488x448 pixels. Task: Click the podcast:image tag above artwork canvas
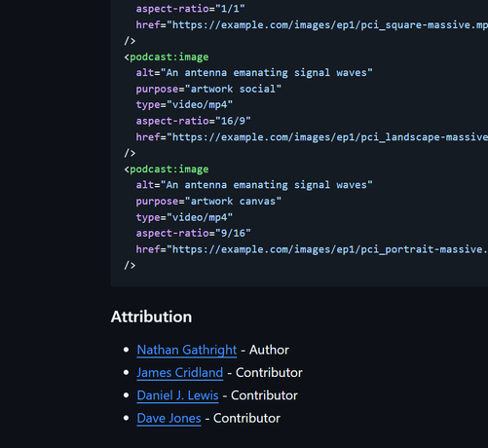coord(167,169)
